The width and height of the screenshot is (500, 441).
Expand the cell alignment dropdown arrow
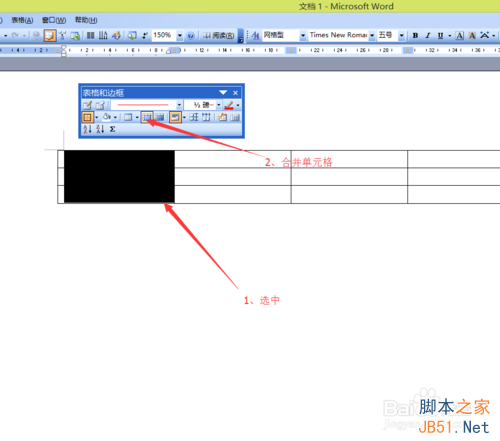pos(184,117)
